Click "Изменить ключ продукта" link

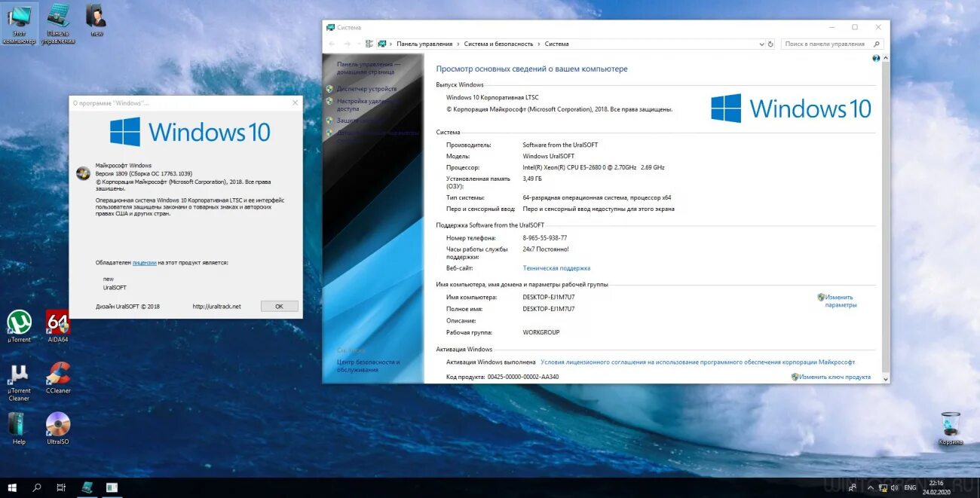coord(835,377)
